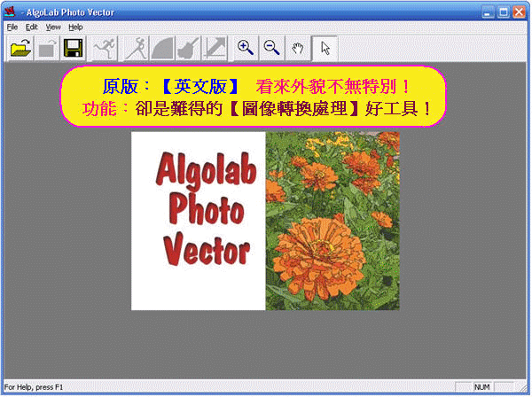Click the Zoom In magnifier

(246, 48)
